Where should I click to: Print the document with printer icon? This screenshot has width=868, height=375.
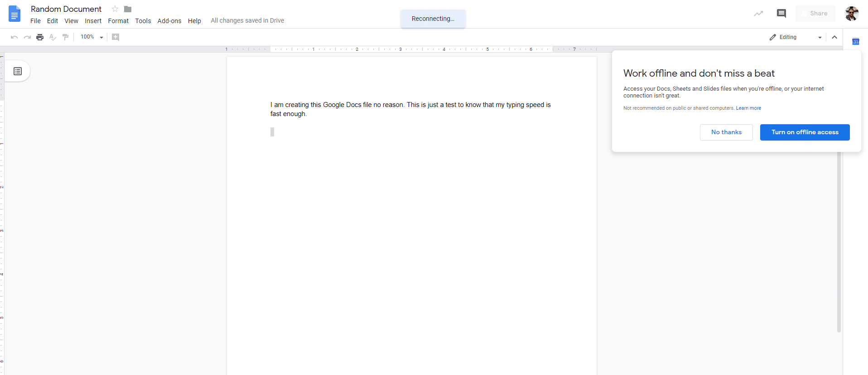pos(40,37)
